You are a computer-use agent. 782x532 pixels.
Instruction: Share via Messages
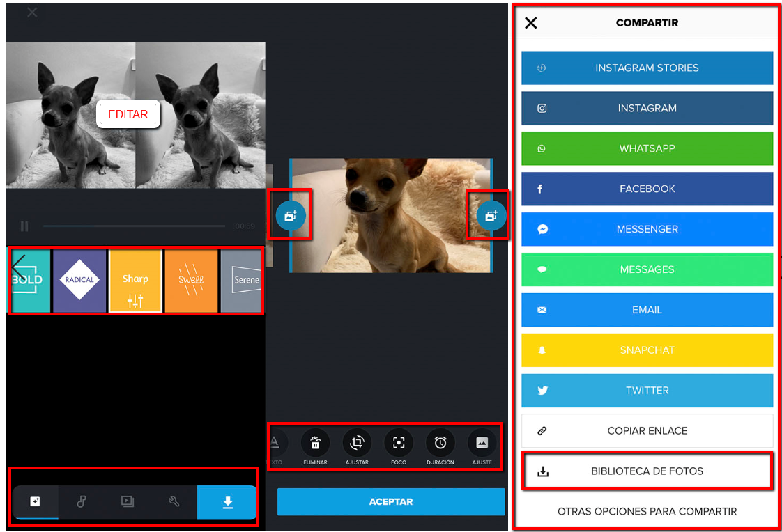647,269
